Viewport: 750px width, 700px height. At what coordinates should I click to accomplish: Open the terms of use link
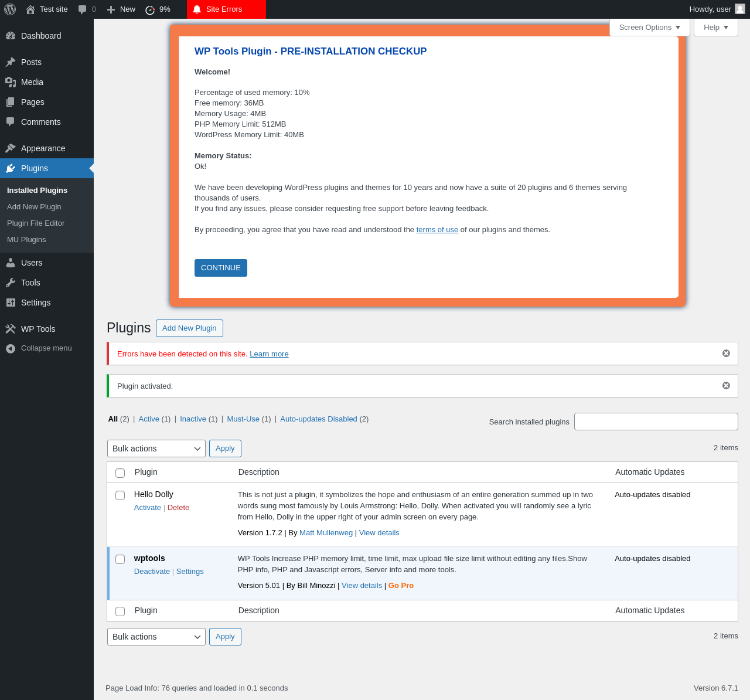(437, 230)
